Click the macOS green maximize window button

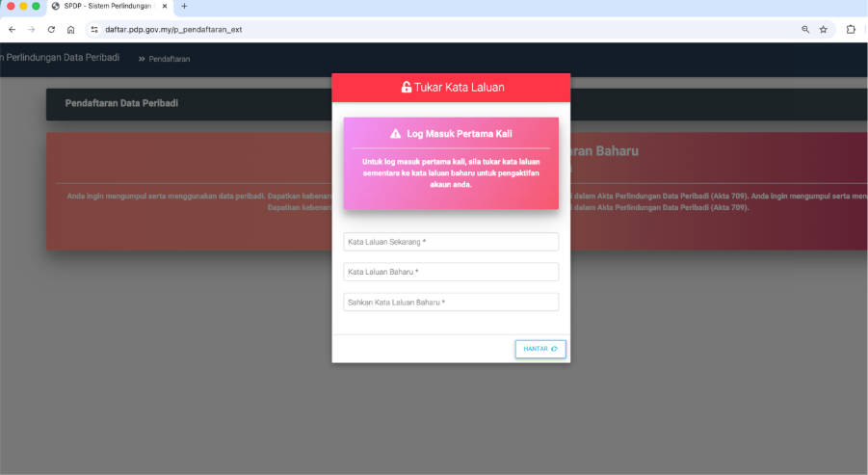click(36, 6)
